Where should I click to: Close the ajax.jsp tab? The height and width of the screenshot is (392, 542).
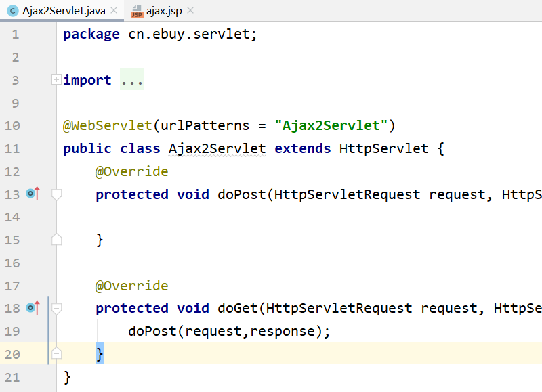190,11
